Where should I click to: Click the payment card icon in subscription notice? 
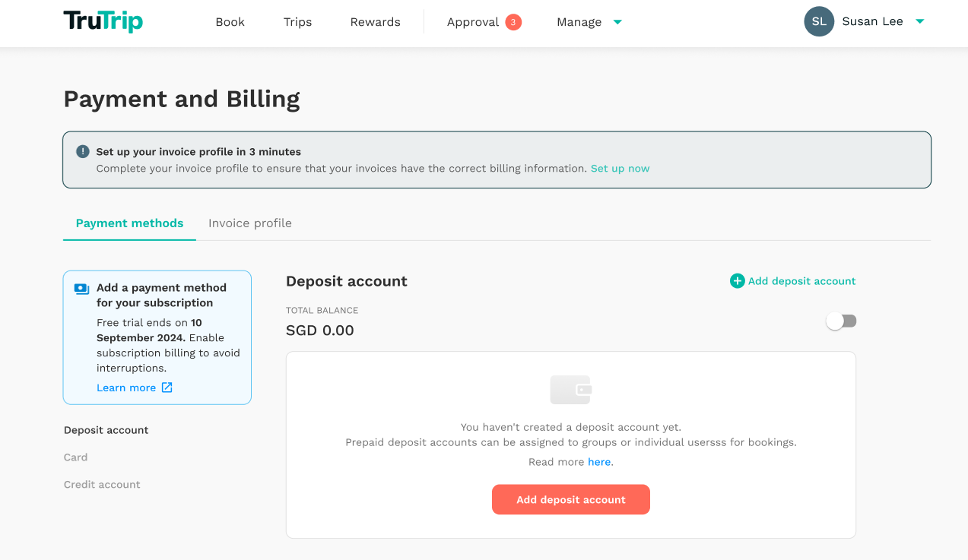coord(81,289)
